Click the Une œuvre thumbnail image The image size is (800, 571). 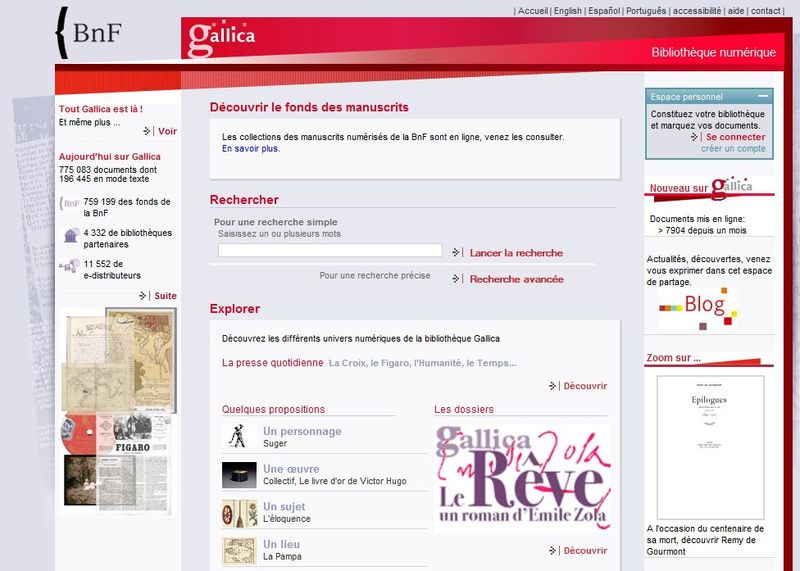tap(239, 475)
